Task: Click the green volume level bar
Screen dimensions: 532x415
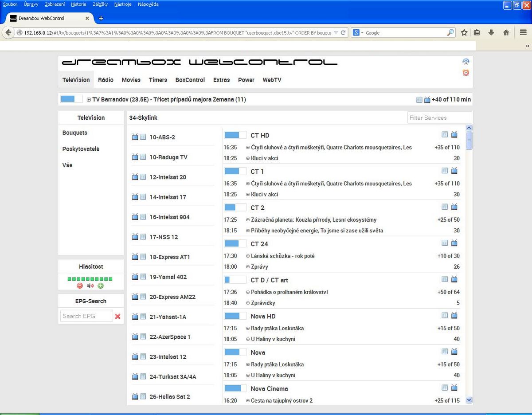Action: point(90,279)
